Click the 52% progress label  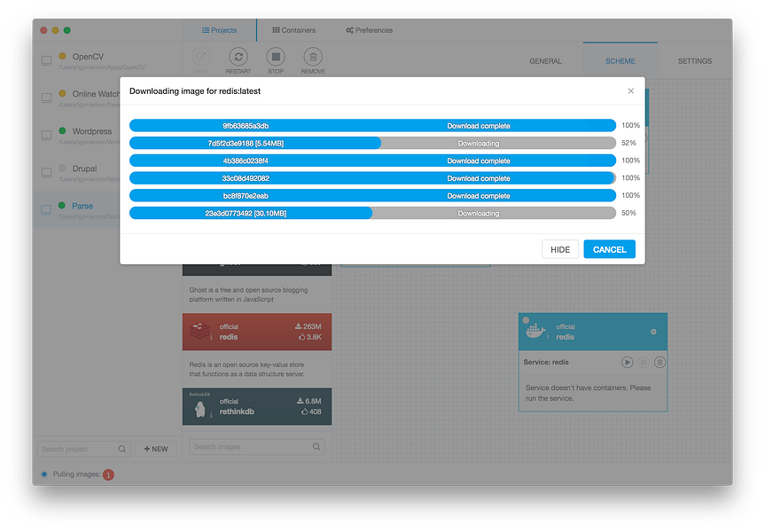click(x=628, y=143)
